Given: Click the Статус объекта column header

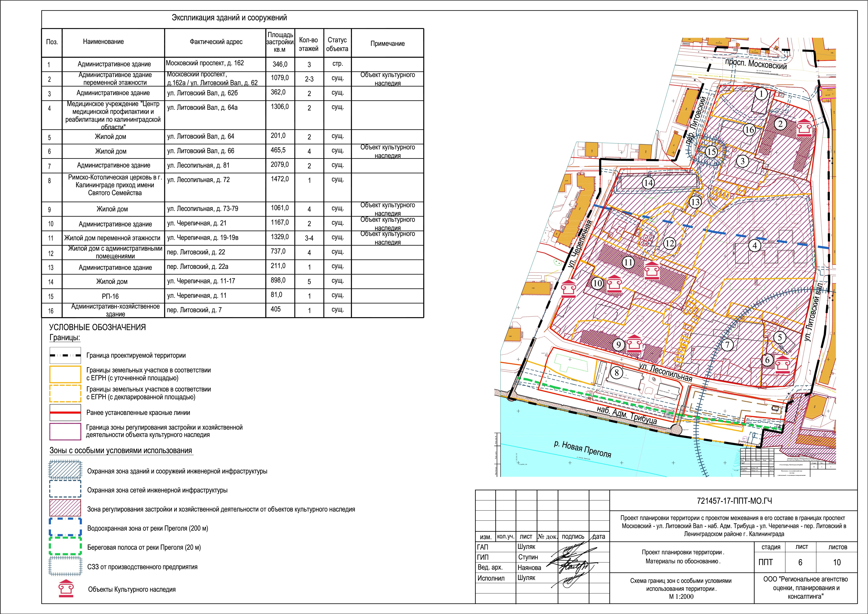Looking at the screenshot, I should (337, 44).
